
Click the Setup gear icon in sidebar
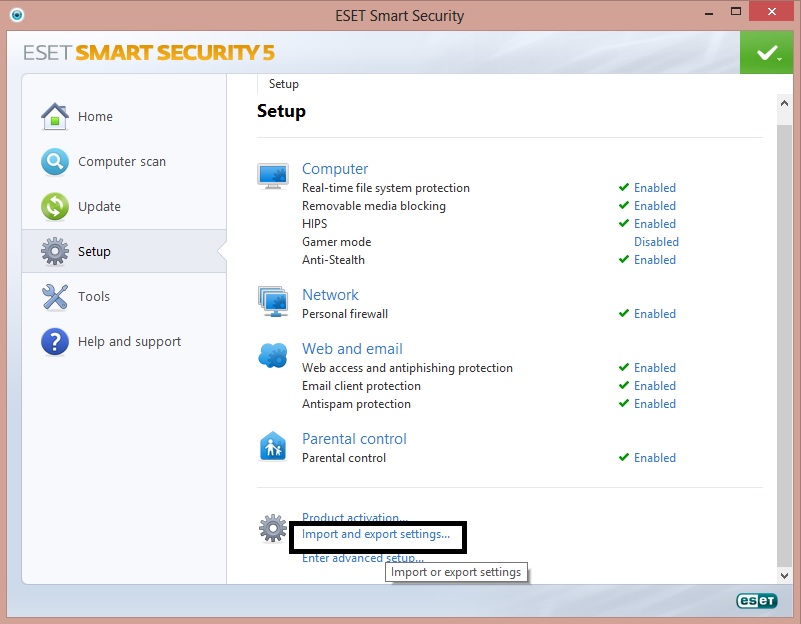coord(55,251)
